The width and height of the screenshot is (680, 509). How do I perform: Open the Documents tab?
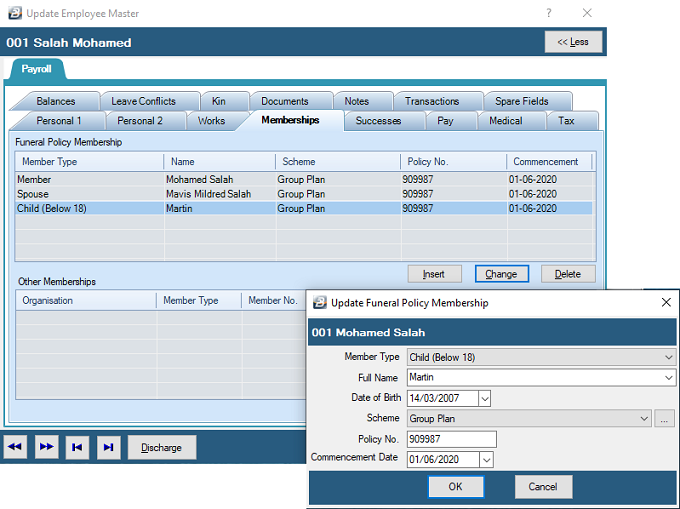click(x=285, y=101)
